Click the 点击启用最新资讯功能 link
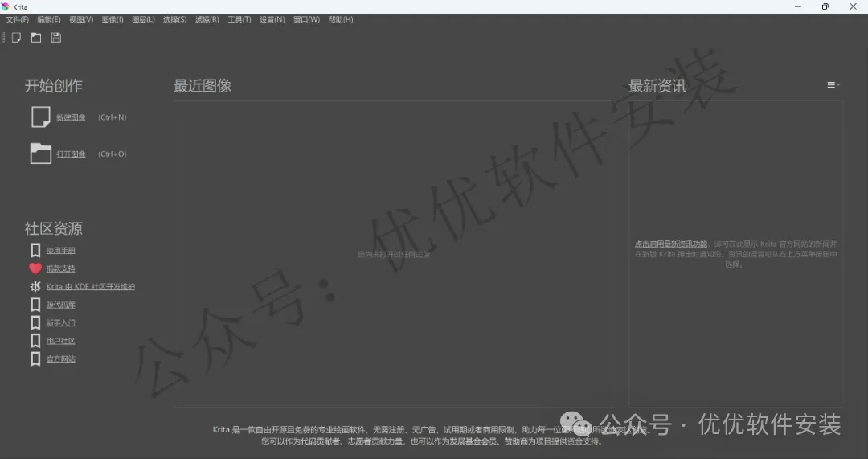This screenshot has height=459, width=868. point(671,244)
